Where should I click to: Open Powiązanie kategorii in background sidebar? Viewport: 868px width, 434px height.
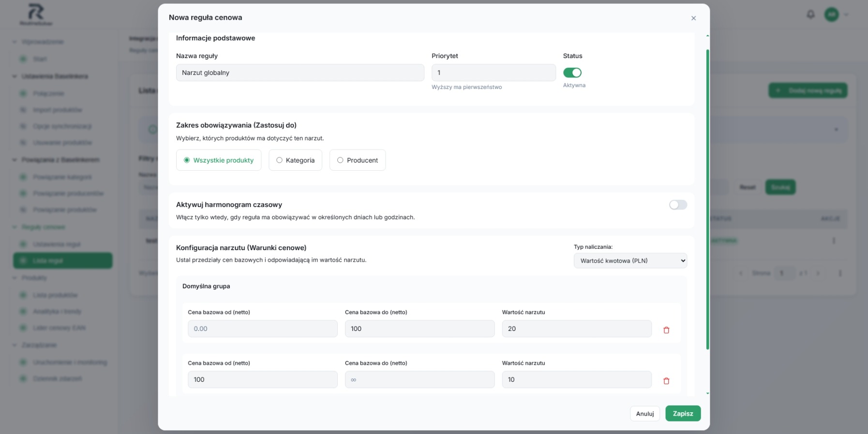pyautogui.click(x=62, y=177)
